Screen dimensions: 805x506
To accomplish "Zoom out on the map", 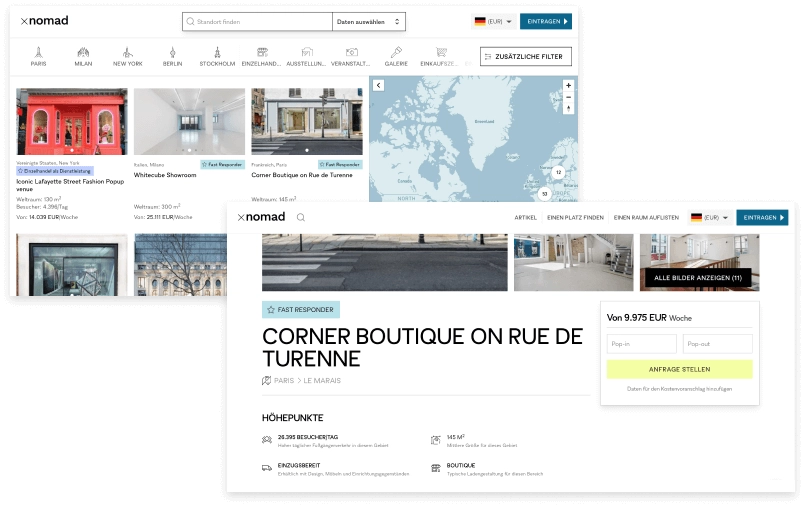I will [x=568, y=97].
